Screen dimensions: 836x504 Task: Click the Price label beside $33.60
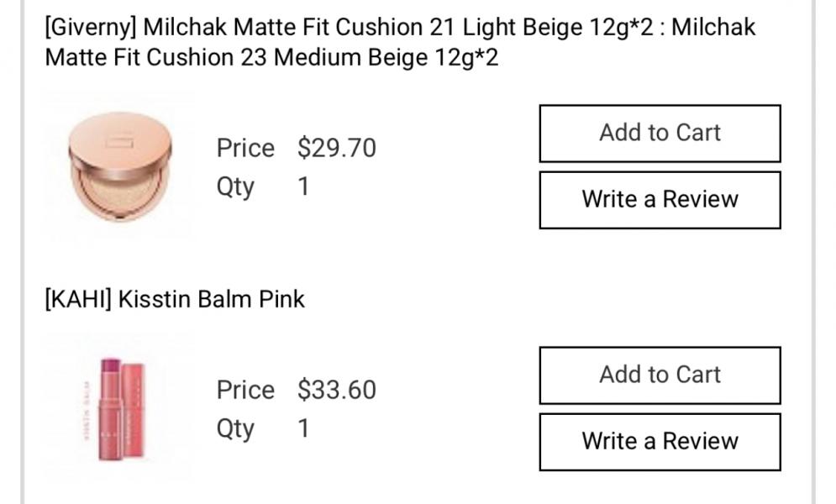(245, 390)
